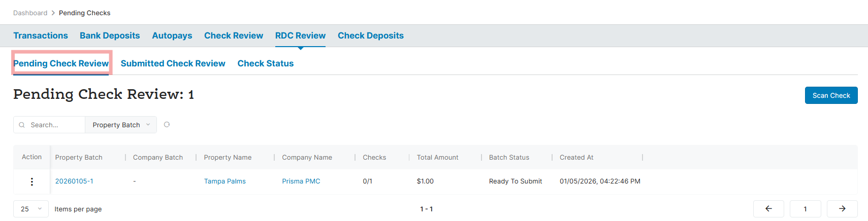The image size is (868, 221).
Task: Go to the Check Review tab
Action: 234,35
